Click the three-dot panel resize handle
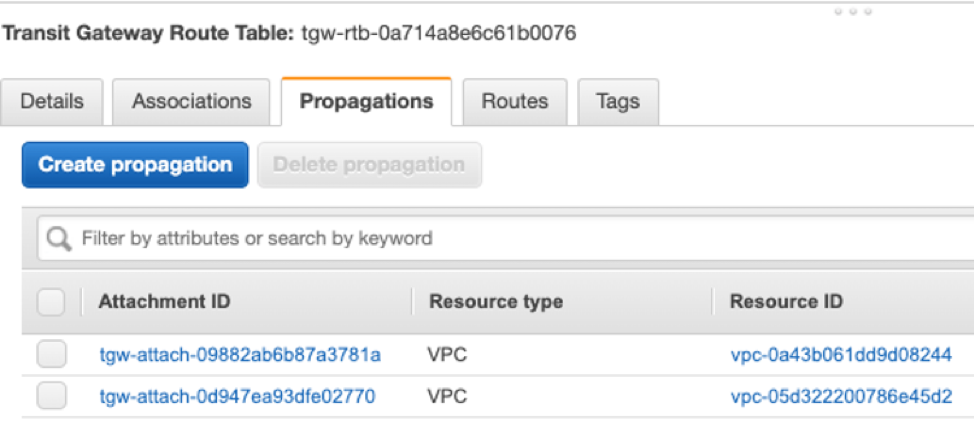The width and height of the screenshot is (974, 424). [853, 12]
